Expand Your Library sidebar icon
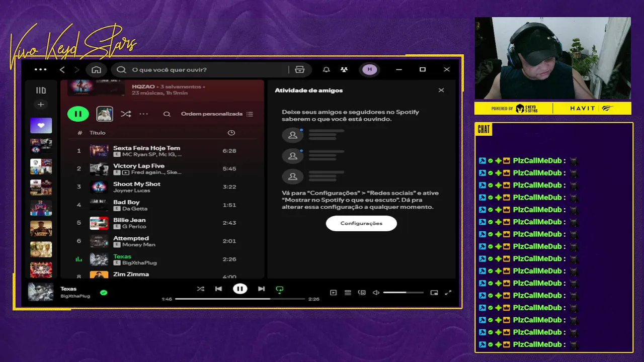644x362 pixels. click(41, 90)
